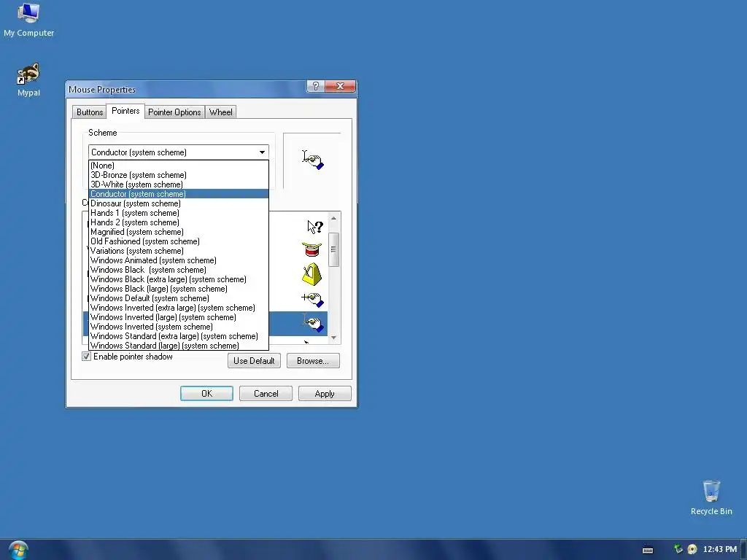Click the Help question mark title button
This screenshot has width=747, height=560.
(315, 86)
